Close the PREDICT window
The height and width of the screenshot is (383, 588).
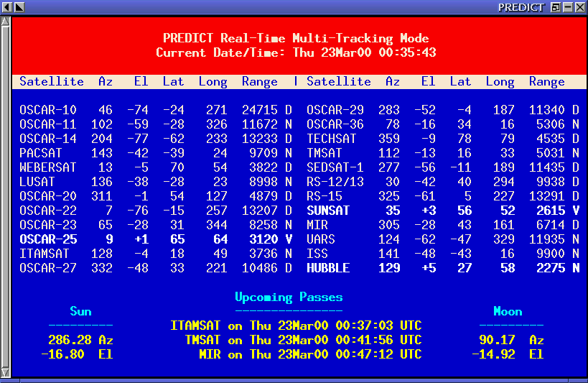(580, 7)
